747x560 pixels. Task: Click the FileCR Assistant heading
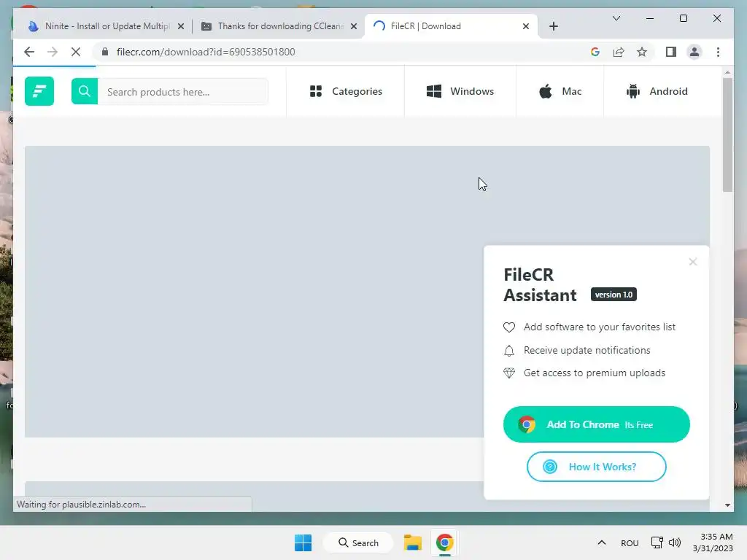[x=540, y=285]
